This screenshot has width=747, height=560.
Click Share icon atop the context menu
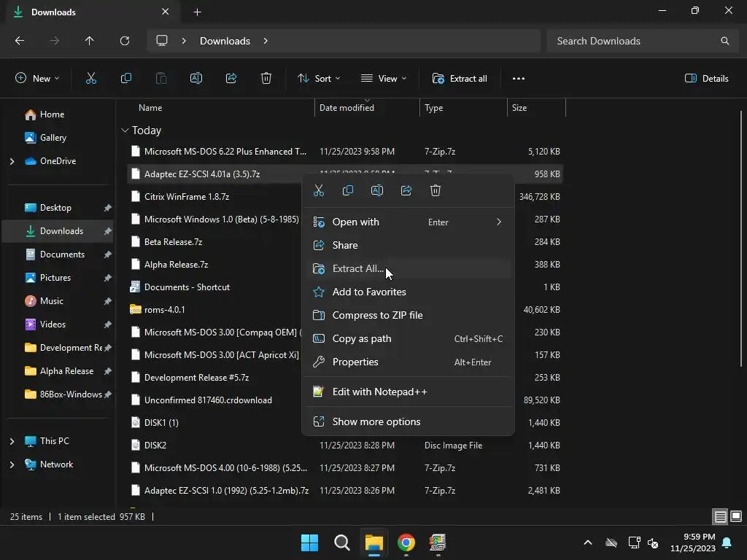pyautogui.click(x=406, y=190)
